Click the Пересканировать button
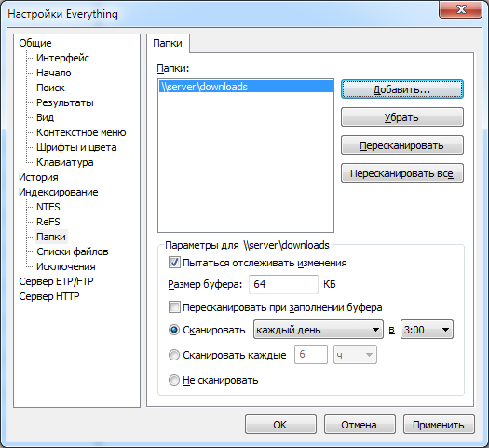 tap(402, 145)
